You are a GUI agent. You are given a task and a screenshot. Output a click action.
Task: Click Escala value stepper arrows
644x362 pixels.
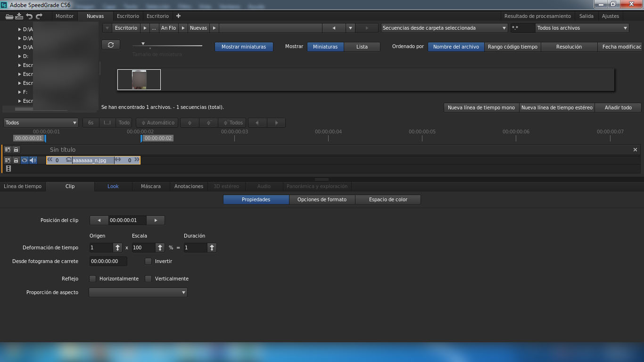point(160,247)
